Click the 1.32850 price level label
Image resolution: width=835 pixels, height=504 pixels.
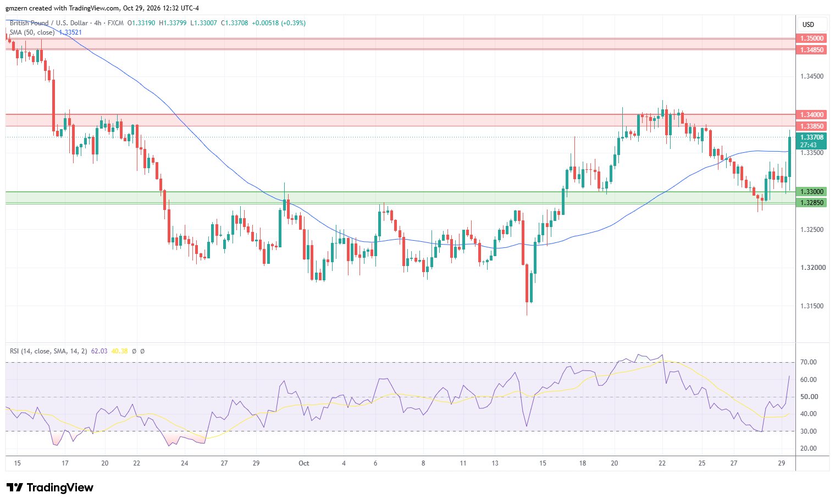click(811, 203)
